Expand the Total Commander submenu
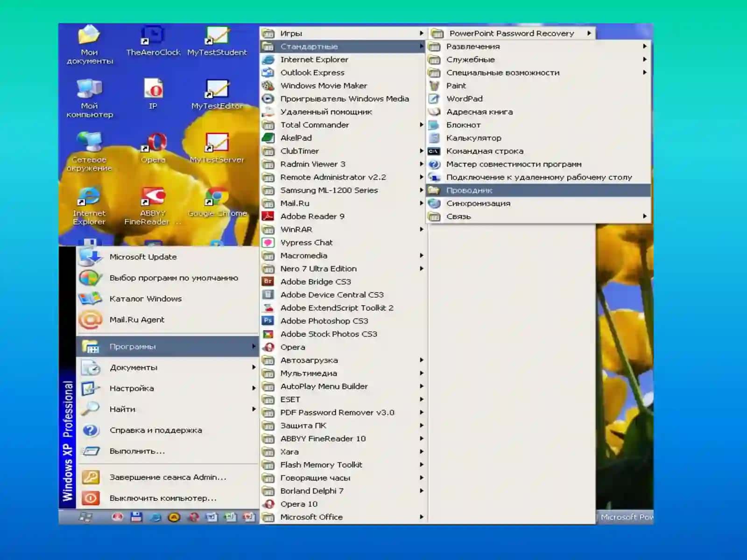Image resolution: width=747 pixels, height=560 pixels. point(343,125)
